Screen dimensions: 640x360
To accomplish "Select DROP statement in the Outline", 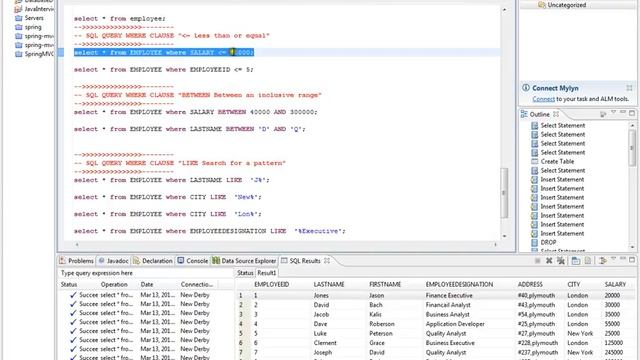I will click(544, 242).
